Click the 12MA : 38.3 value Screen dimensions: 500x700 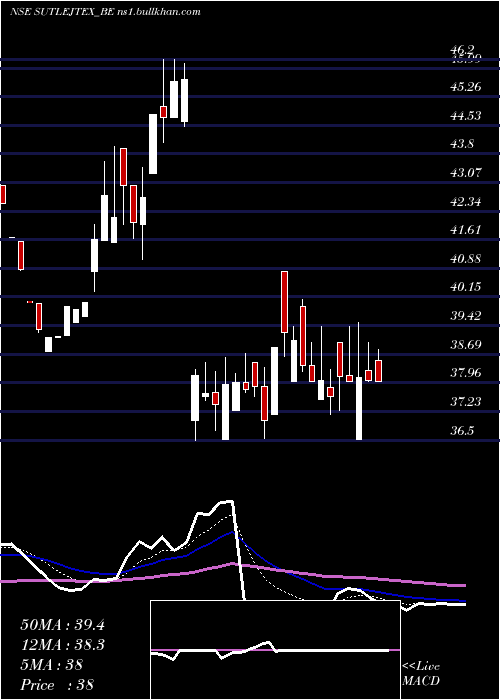[62, 645]
